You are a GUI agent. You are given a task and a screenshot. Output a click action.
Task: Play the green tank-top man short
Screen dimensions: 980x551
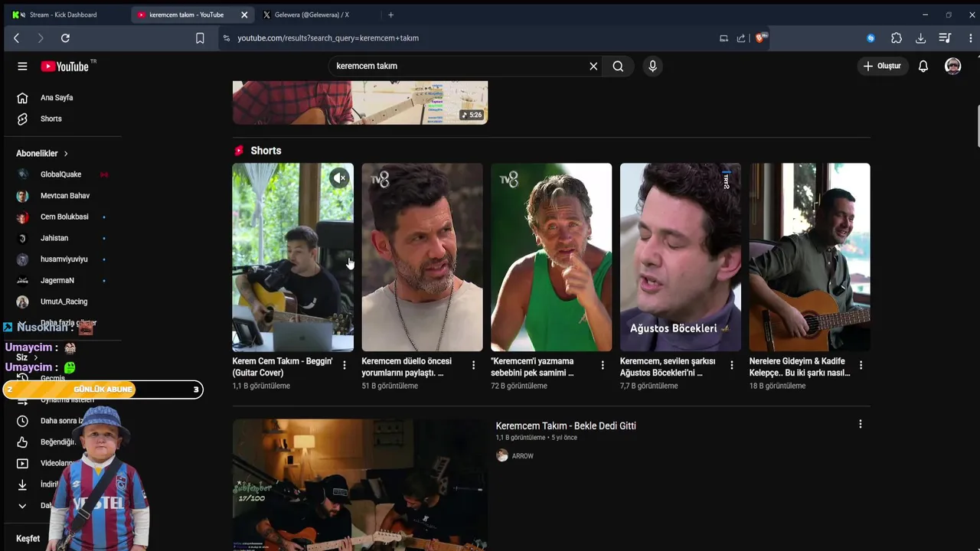551,257
